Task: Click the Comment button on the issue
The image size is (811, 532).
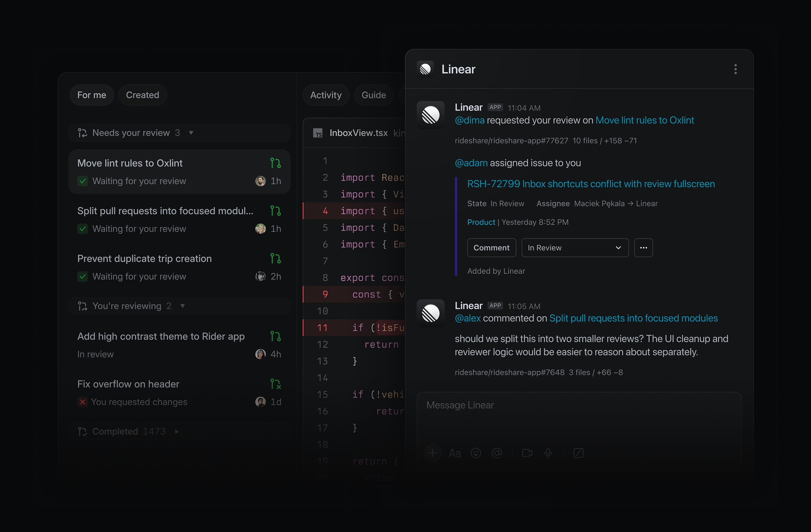Action: 491,248
